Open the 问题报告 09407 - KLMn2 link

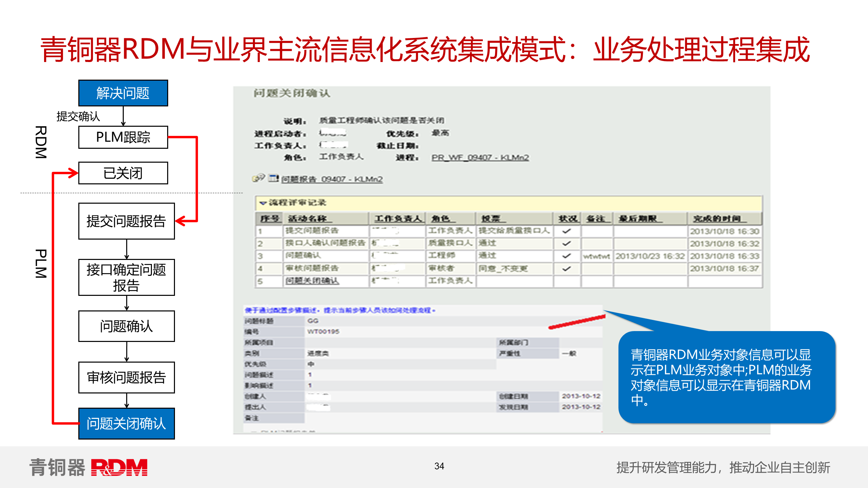pos(332,179)
